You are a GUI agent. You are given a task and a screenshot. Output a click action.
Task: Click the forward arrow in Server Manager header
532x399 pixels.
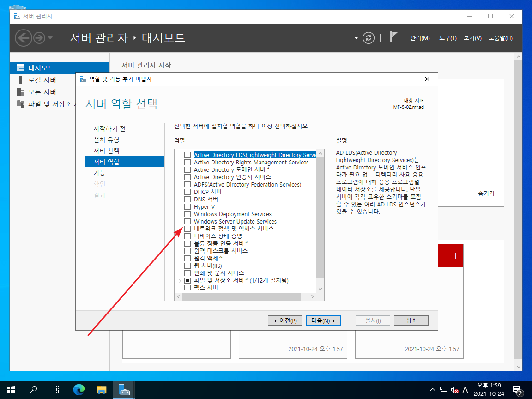coord(39,38)
